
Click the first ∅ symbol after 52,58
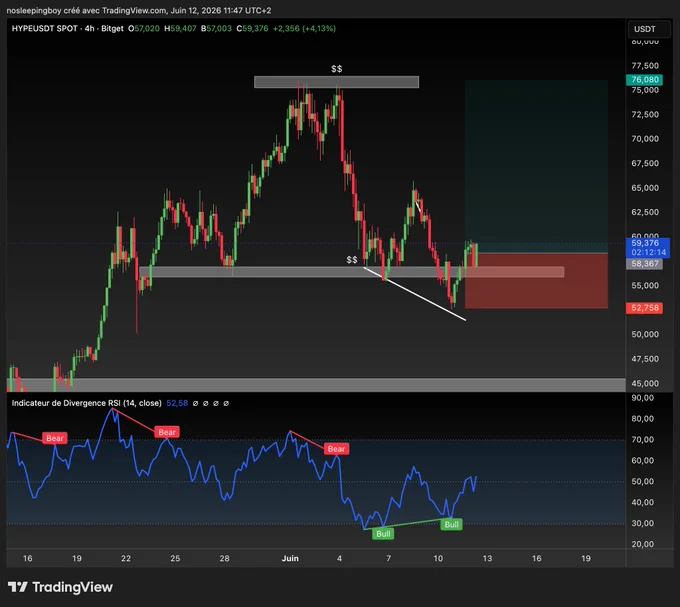pos(195,404)
